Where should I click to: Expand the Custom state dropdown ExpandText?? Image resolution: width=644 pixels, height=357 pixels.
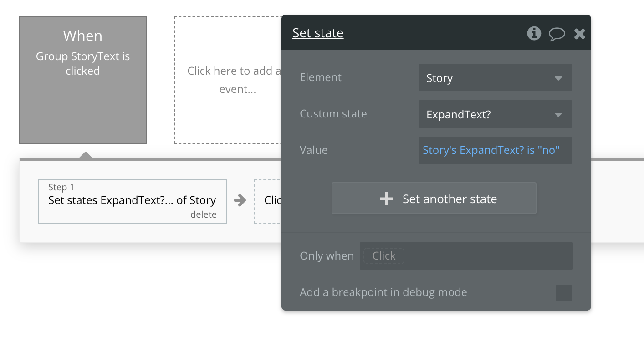tap(495, 114)
